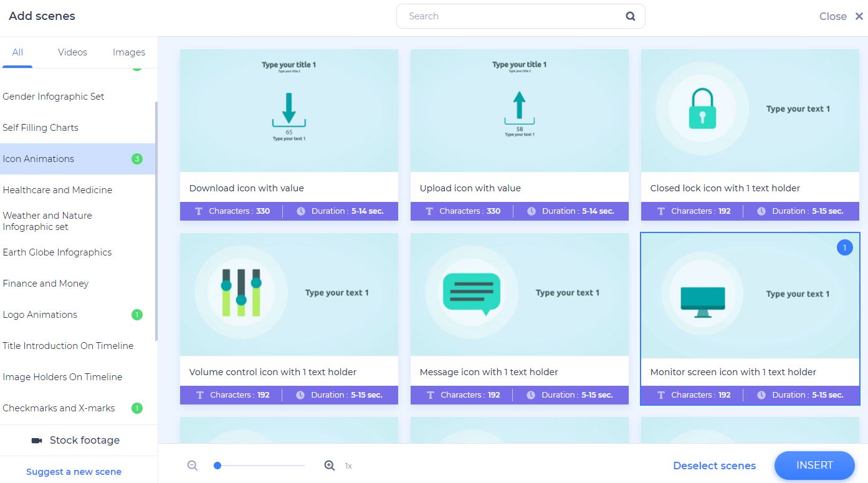Select the Volume control icon scene
868x483 pixels.
pos(289,294)
